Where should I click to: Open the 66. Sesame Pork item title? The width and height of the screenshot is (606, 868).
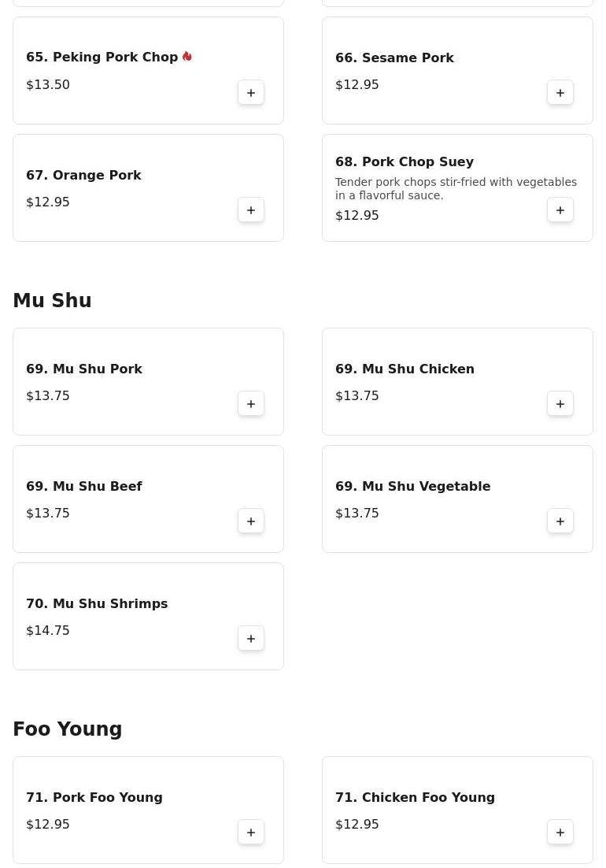pos(394,57)
